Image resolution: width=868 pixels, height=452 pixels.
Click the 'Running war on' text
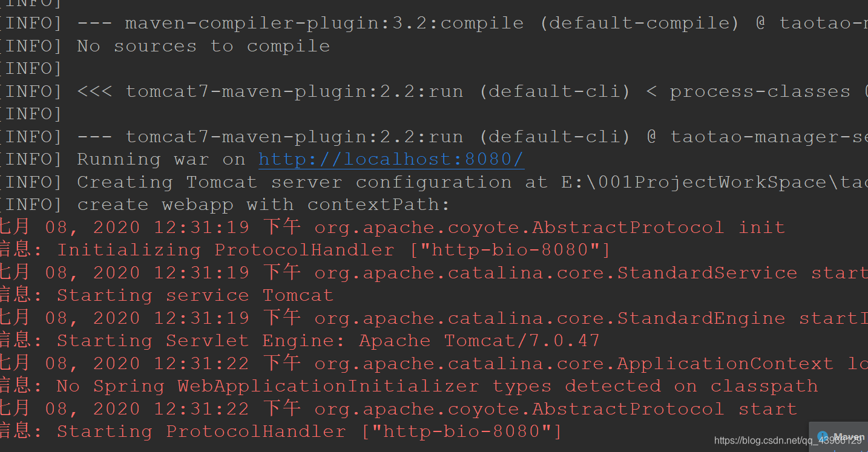coord(161,159)
